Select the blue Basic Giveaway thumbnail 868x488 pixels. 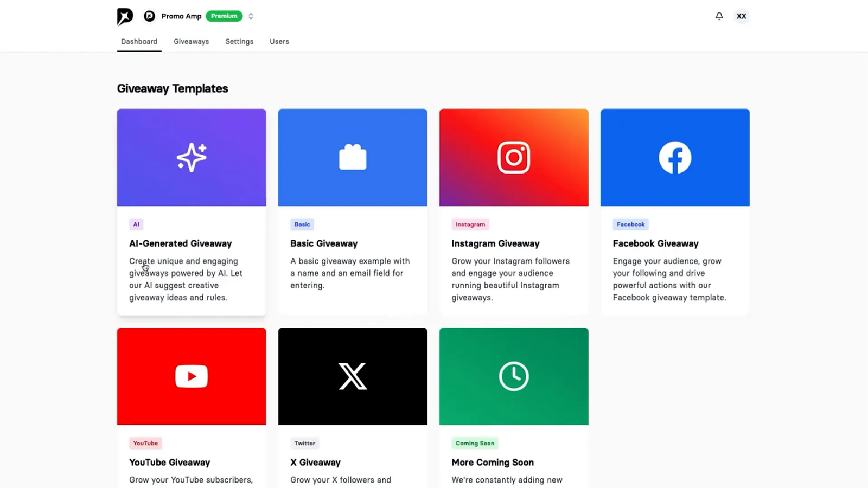(353, 157)
